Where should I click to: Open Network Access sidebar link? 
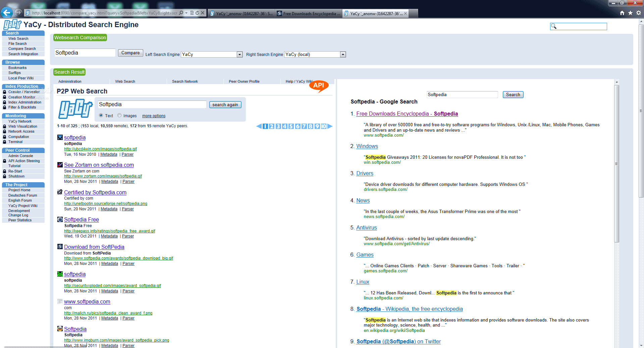coord(21,131)
